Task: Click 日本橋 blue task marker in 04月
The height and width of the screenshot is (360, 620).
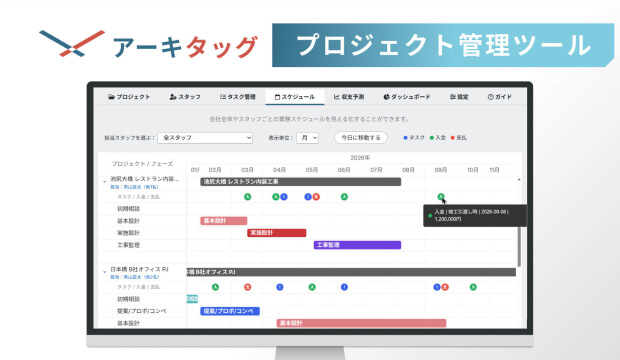Action: (x=280, y=287)
